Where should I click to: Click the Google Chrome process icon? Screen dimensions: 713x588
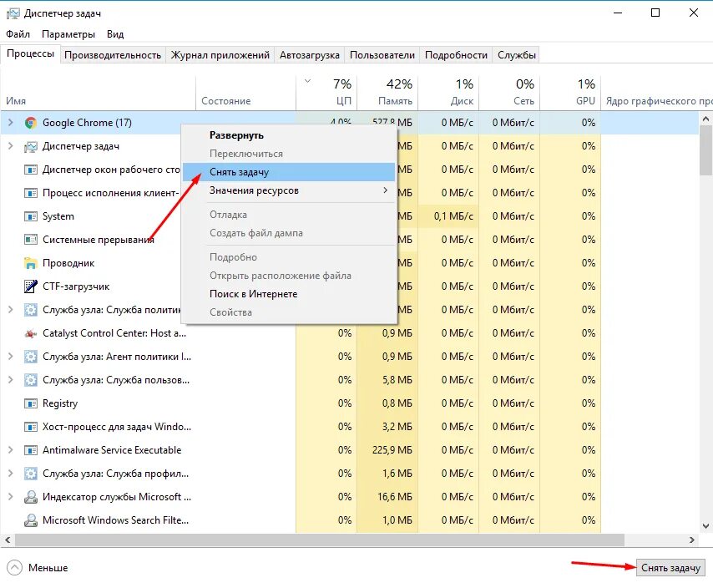click(30, 123)
